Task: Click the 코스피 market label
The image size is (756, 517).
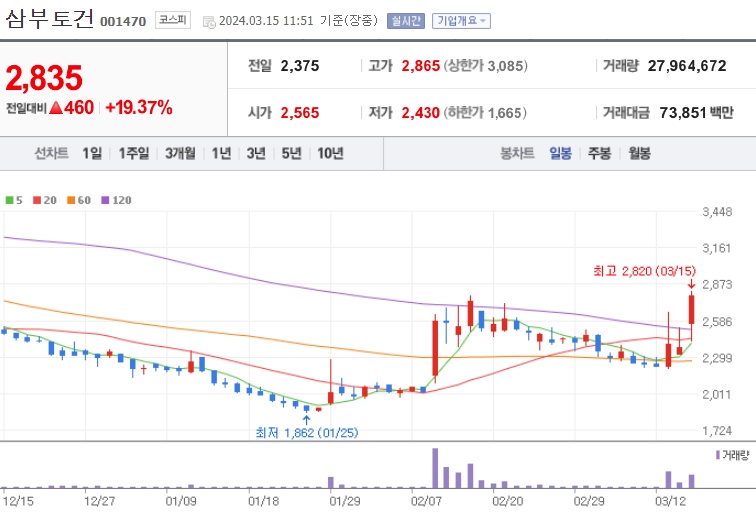Action: [x=173, y=20]
